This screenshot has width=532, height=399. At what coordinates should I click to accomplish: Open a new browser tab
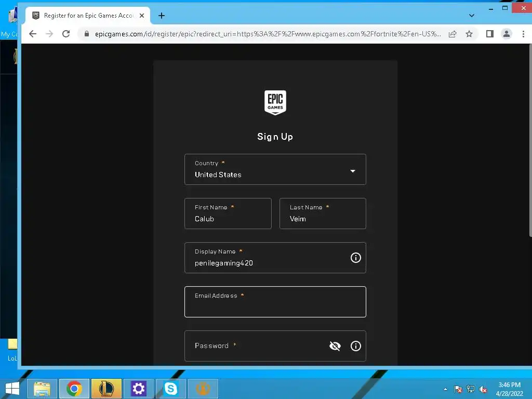162,16
